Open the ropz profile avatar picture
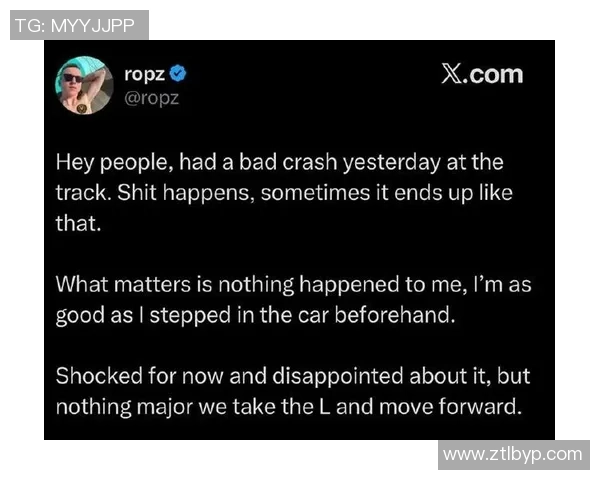 [84, 85]
